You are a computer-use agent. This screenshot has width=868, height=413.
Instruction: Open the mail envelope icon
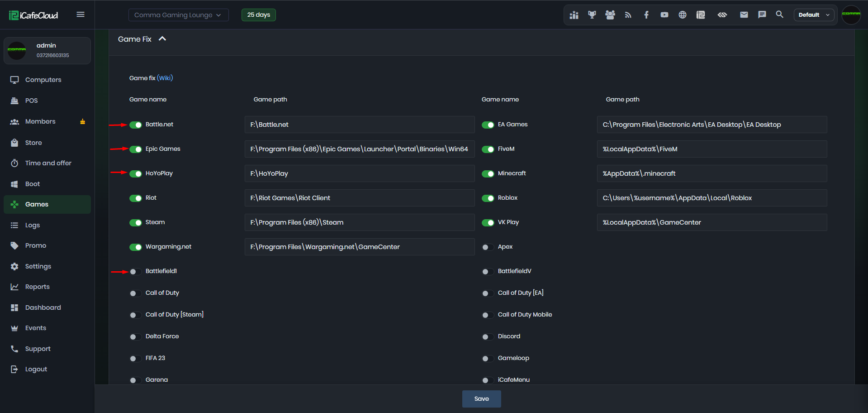[744, 15]
